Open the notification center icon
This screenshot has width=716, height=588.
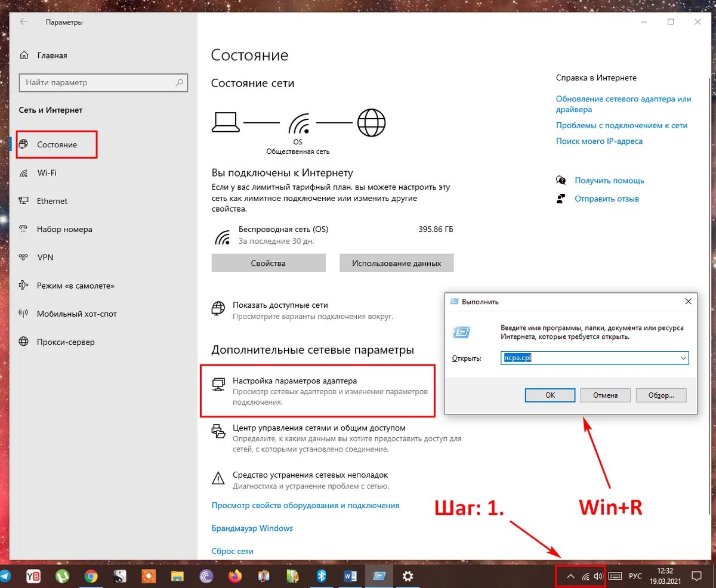point(696,577)
